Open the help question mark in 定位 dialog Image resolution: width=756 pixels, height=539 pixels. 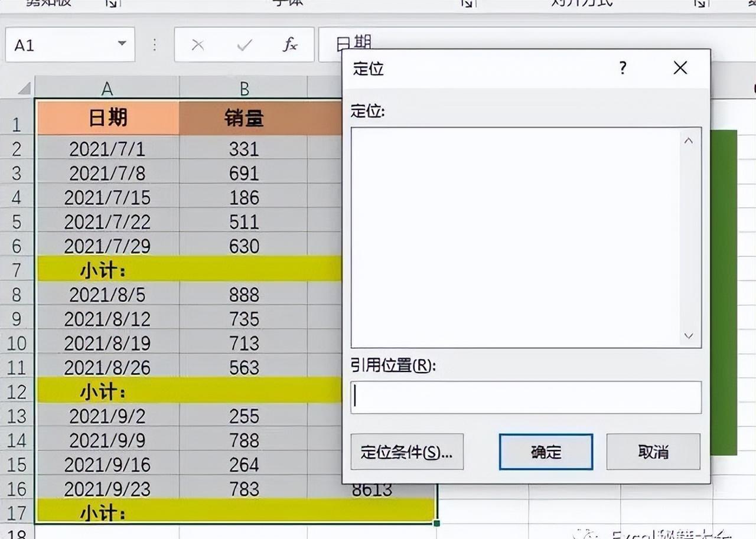(x=623, y=68)
